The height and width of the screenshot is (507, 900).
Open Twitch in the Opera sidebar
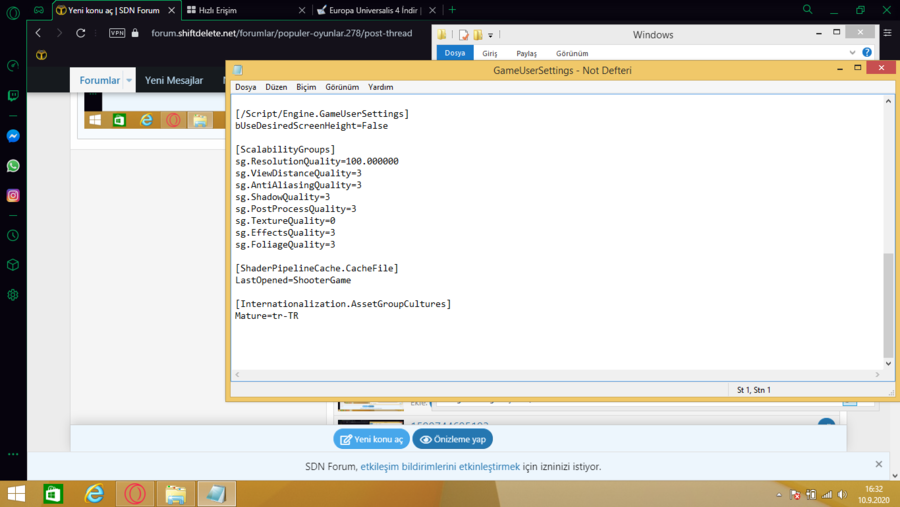tap(13, 96)
